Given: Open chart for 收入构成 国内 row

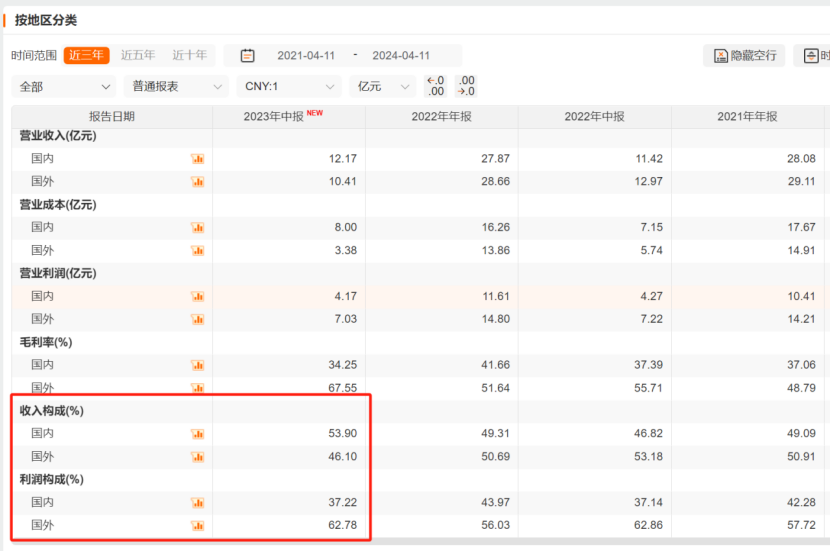Looking at the screenshot, I should [198, 434].
